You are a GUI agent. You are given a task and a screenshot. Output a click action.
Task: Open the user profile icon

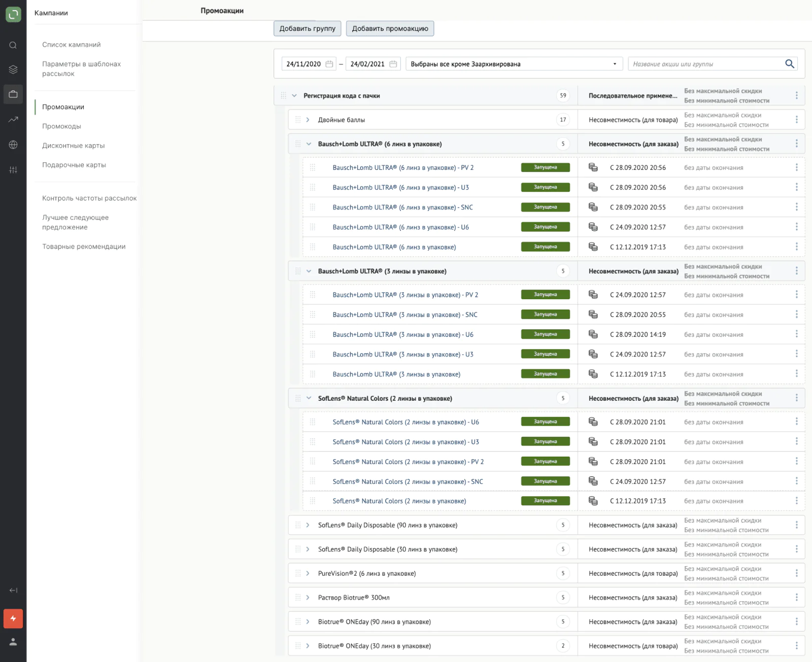tap(13, 642)
